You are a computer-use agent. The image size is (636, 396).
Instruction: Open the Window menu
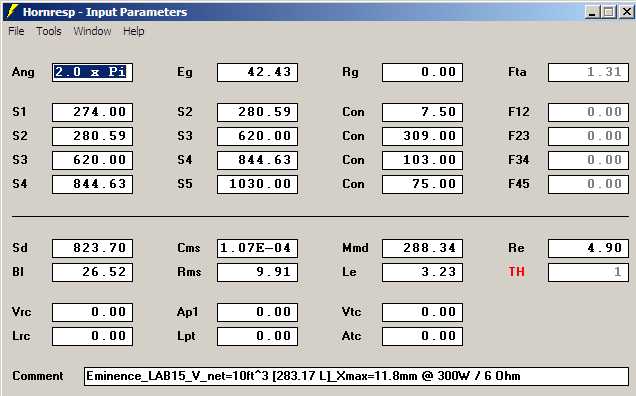[92, 31]
